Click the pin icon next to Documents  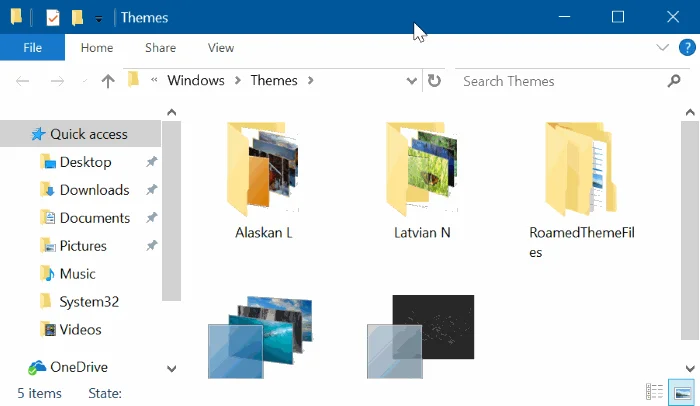pos(152,218)
